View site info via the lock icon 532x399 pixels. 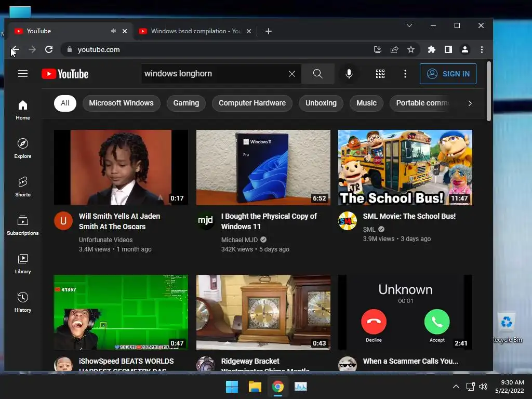[70, 49]
